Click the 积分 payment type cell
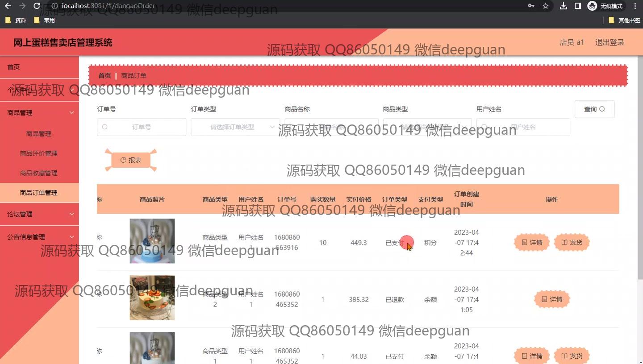Image resolution: width=643 pixels, height=364 pixels. (430, 243)
